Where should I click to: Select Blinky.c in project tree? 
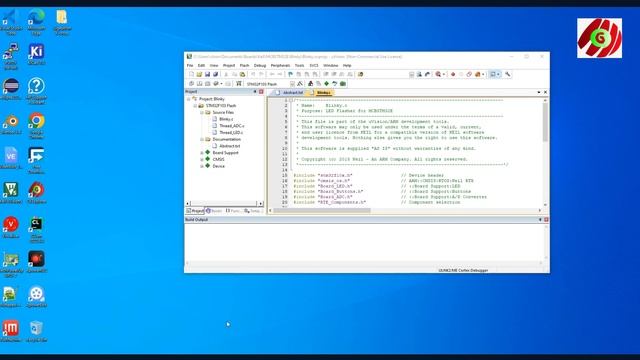coord(226,119)
